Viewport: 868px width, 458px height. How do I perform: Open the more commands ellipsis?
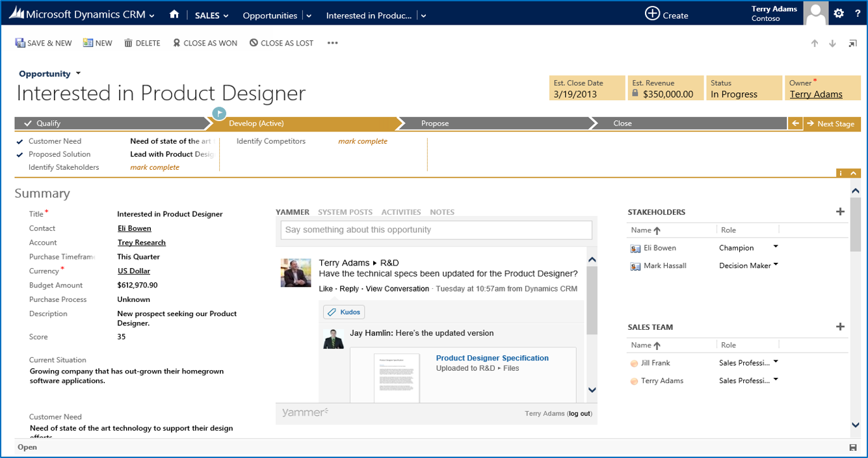pyautogui.click(x=333, y=43)
